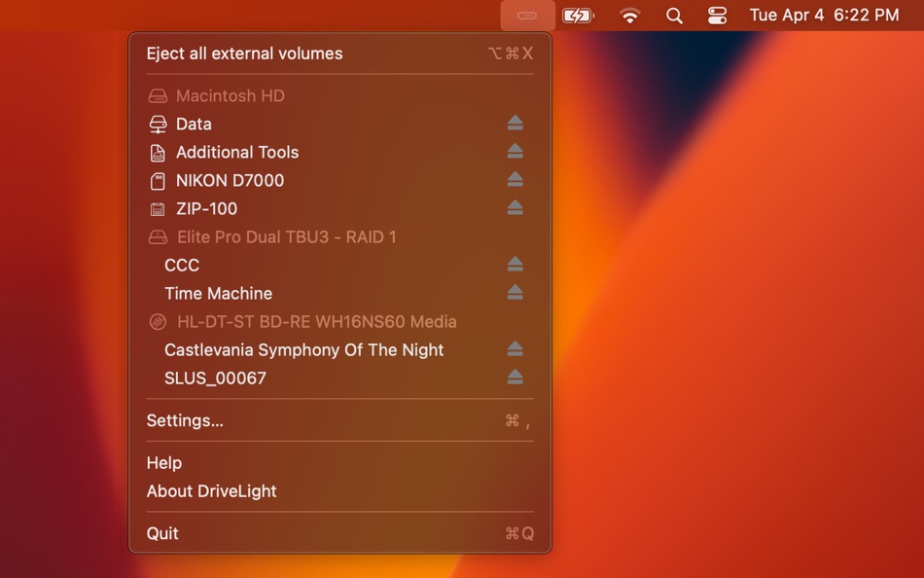Click the network drive icon beside Data
This screenshot has width=924, height=578.
tap(158, 124)
